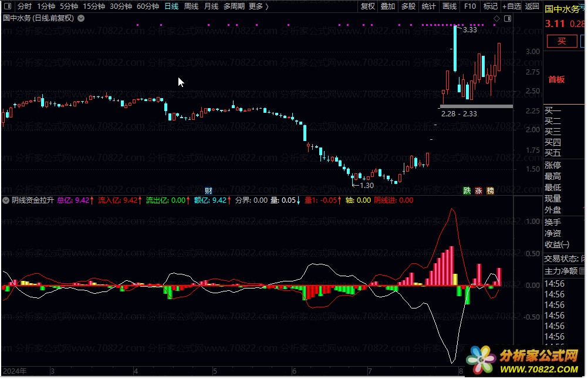This screenshot has width=588, height=379.
Task: Select the 日线 daily tab
Action: click(x=171, y=6)
